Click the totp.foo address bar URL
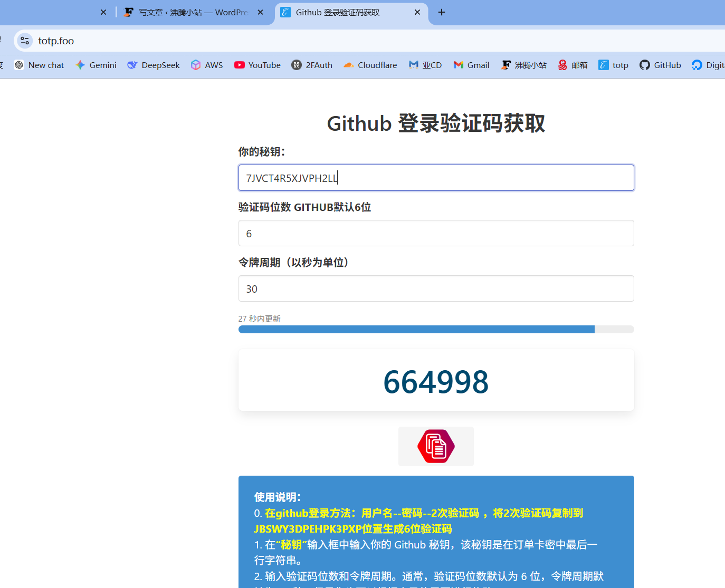This screenshot has width=725, height=588. [x=56, y=41]
